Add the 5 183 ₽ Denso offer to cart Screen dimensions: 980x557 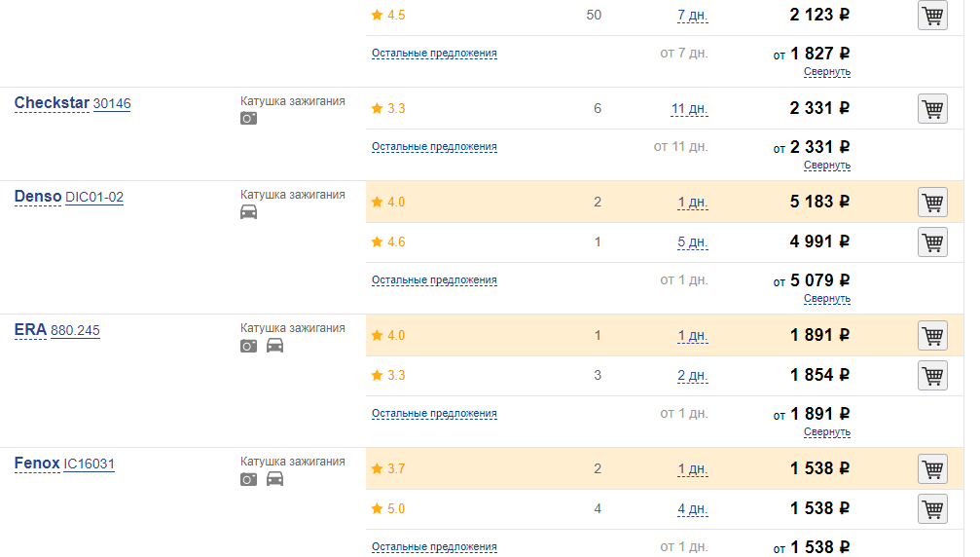(x=932, y=203)
